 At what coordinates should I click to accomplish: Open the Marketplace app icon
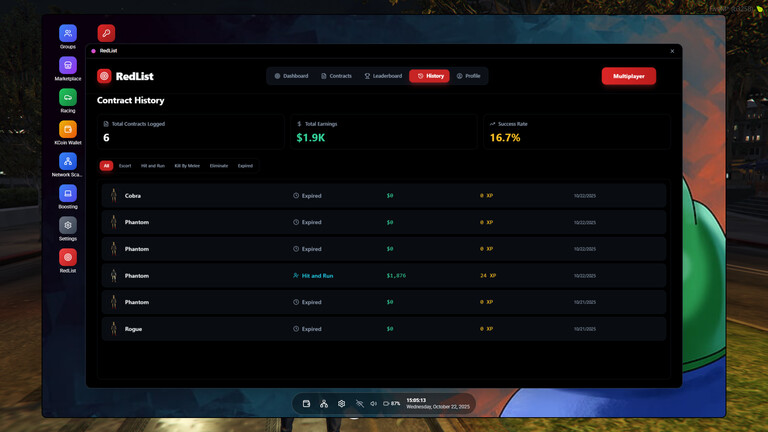point(68,65)
